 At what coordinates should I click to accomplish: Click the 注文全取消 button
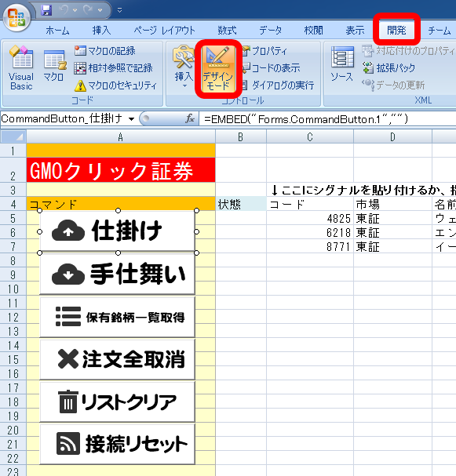(118, 359)
